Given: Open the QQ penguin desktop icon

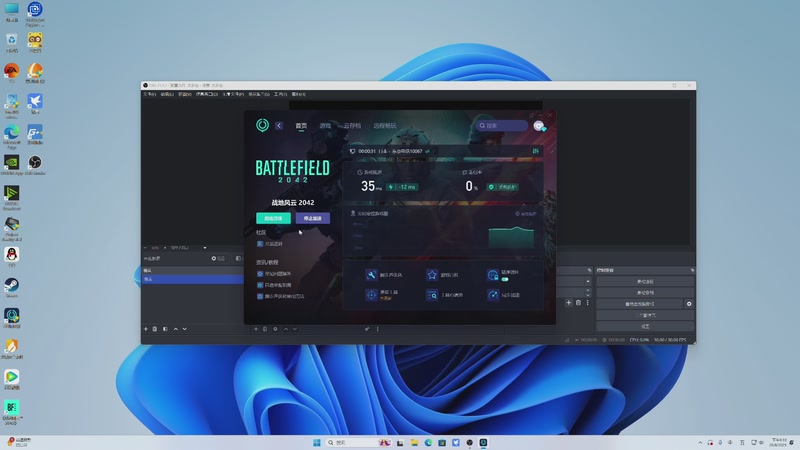Looking at the screenshot, I should [x=12, y=257].
